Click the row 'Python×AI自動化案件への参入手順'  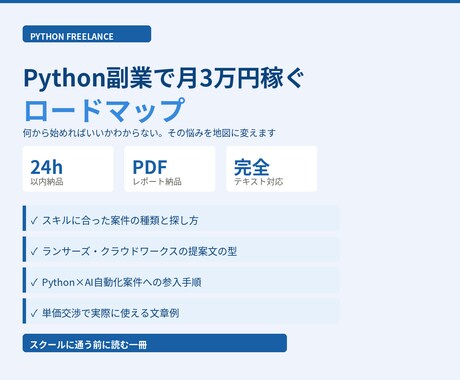[x=181, y=280]
